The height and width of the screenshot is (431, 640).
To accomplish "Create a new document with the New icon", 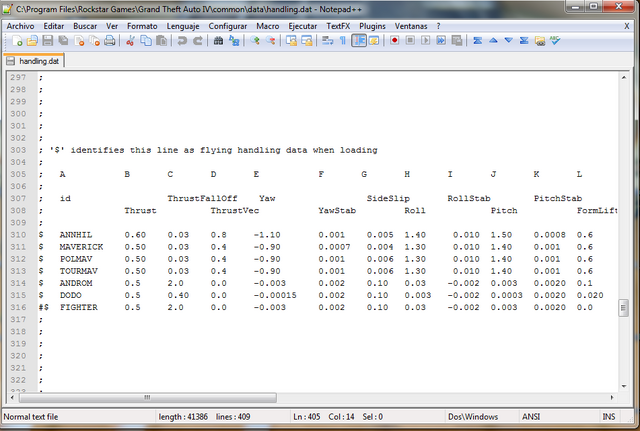I will point(17,40).
